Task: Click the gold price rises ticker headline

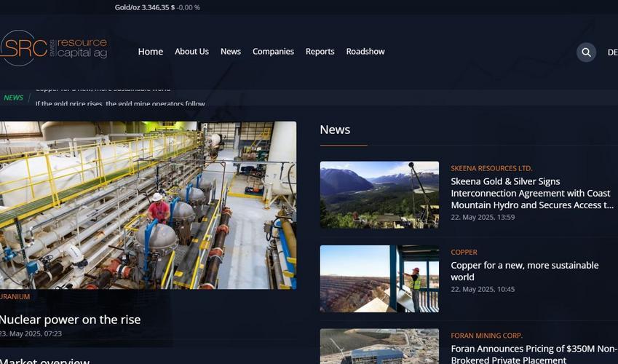Action: (120, 104)
